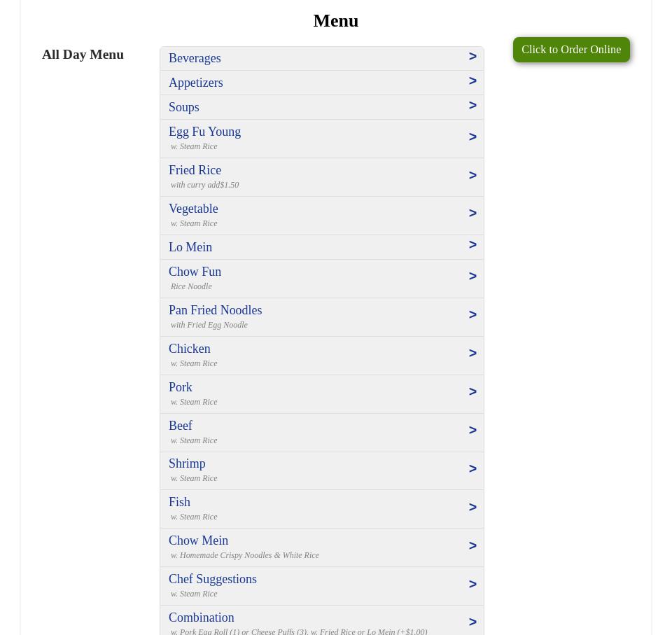
Task: Open the Egg Fu Young menu section
Action: tap(204, 132)
